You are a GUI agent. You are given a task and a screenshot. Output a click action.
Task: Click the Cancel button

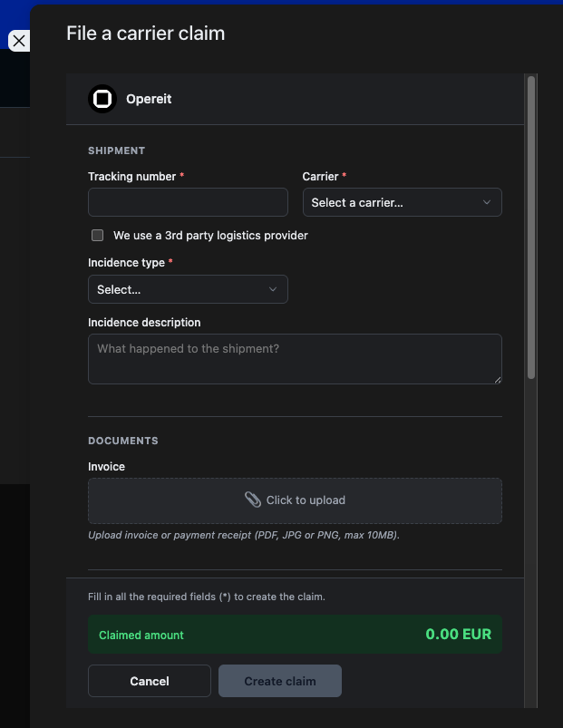[x=150, y=681]
